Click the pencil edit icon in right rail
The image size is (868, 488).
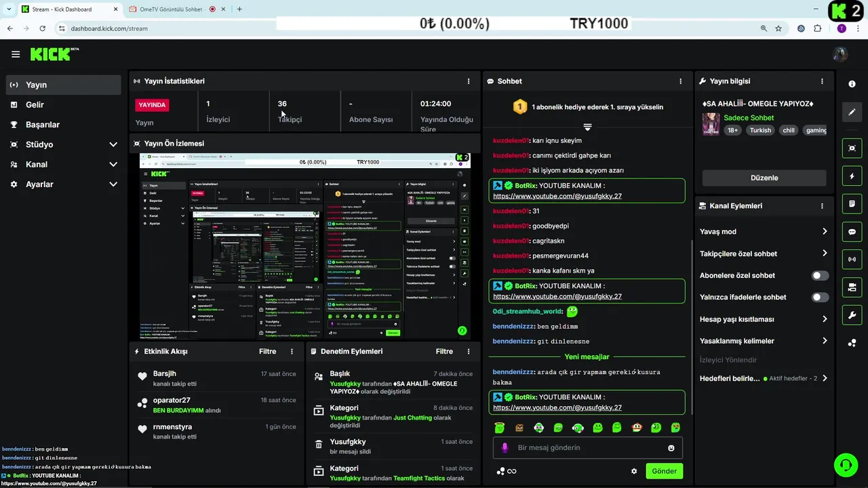pyautogui.click(x=852, y=112)
